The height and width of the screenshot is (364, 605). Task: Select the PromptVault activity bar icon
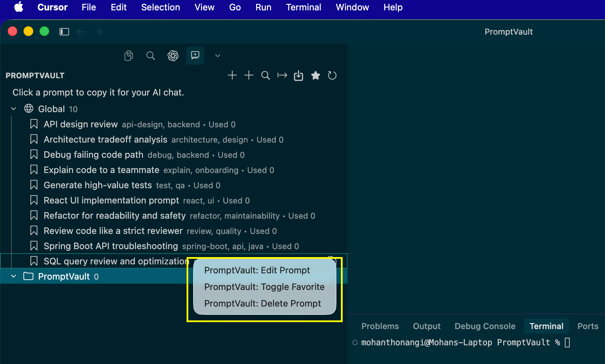(195, 55)
